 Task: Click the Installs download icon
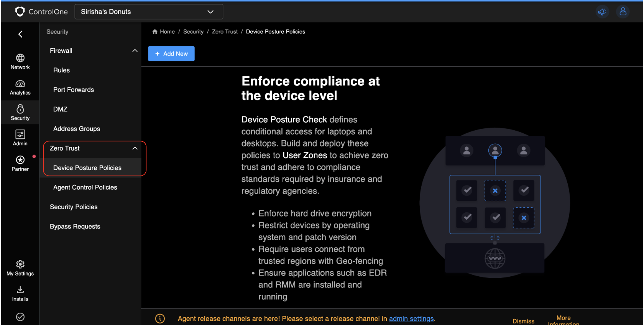click(20, 290)
